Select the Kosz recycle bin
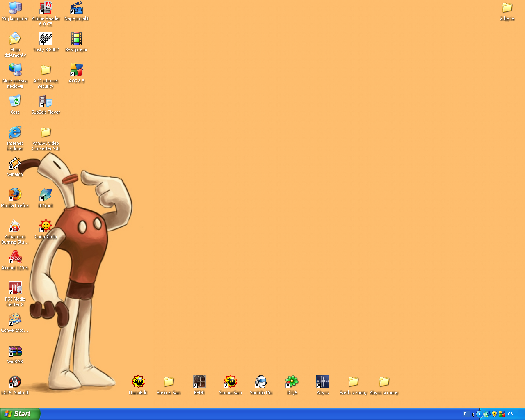The image size is (525, 420). pos(15,101)
